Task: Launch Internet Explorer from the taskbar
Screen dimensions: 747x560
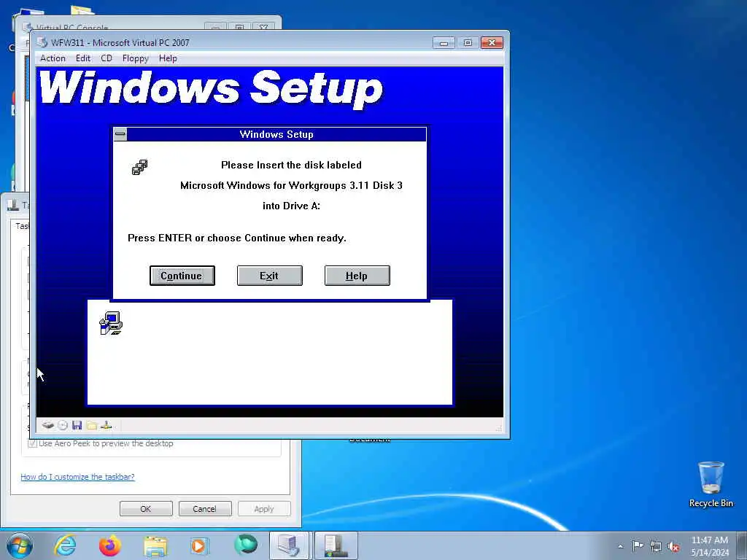Action: pyautogui.click(x=65, y=545)
